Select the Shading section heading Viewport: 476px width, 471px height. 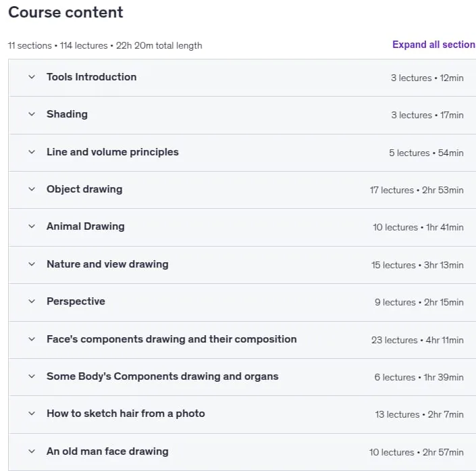pos(67,114)
